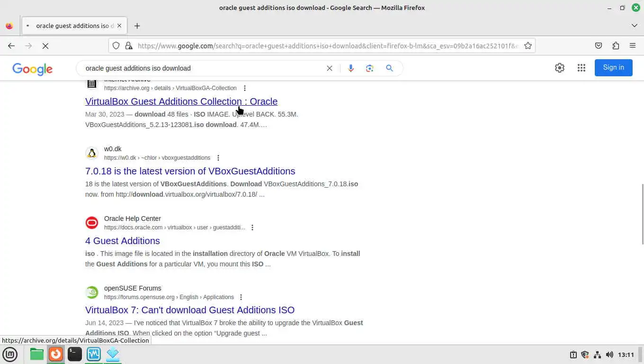
Task: Open Google apps grid
Action: click(x=581, y=68)
